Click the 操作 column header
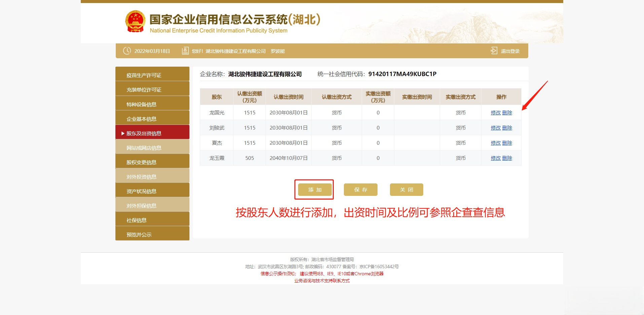 [501, 97]
